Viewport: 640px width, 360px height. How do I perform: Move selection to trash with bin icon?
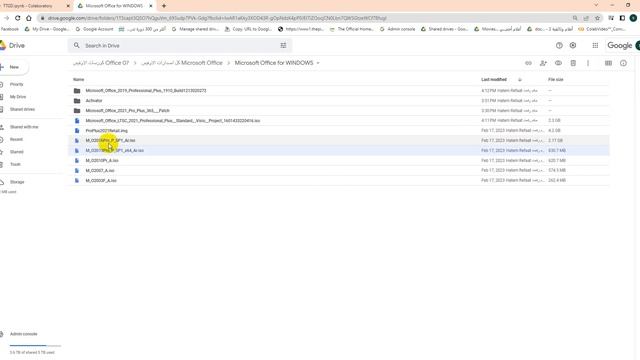[x=573, y=63]
